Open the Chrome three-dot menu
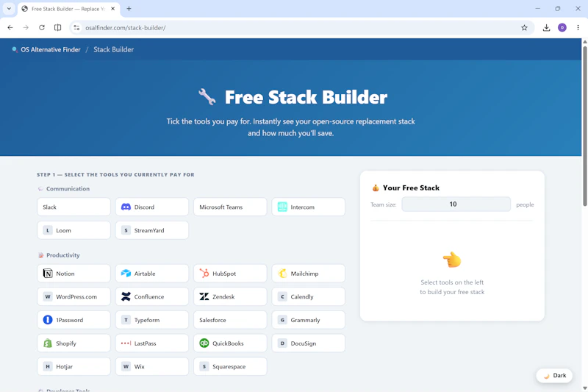Image resolution: width=588 pixels, height=392 pixels. point(578,28)
